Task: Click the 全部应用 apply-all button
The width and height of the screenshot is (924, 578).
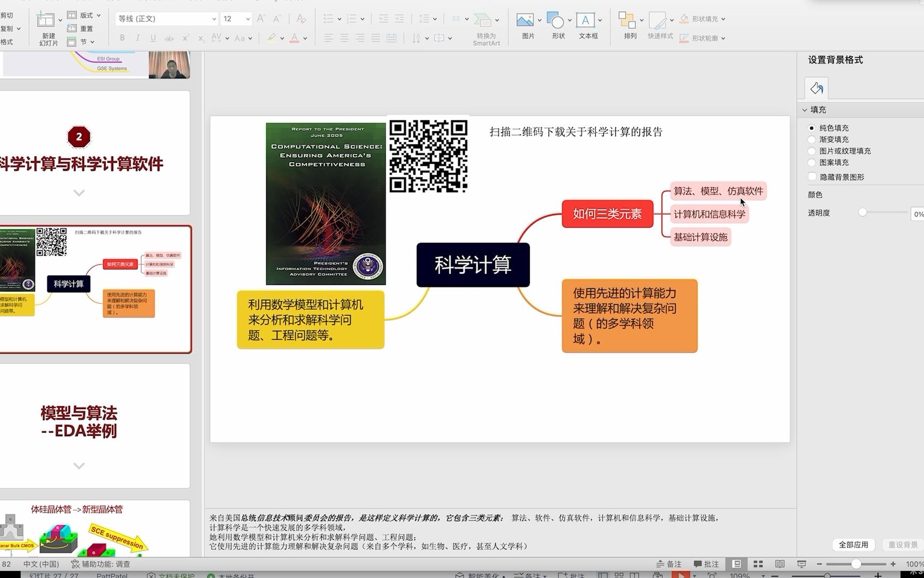Action: (x=853, y=544)
